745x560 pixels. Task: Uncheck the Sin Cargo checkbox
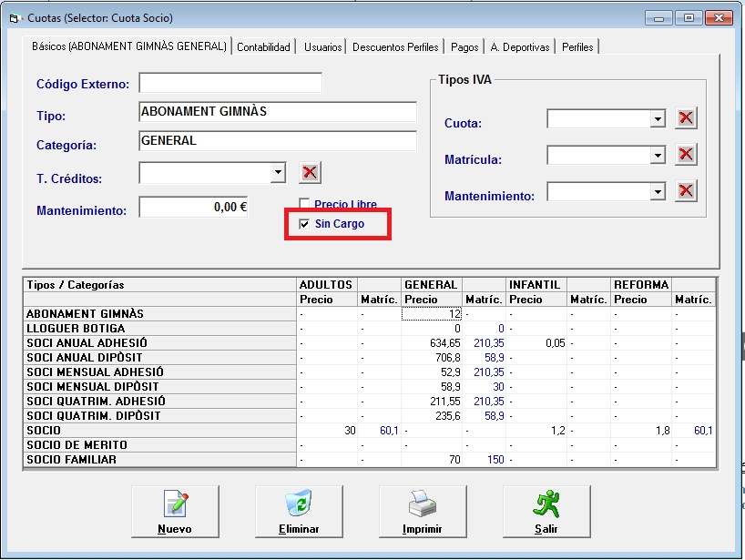(x=304, y=224)
